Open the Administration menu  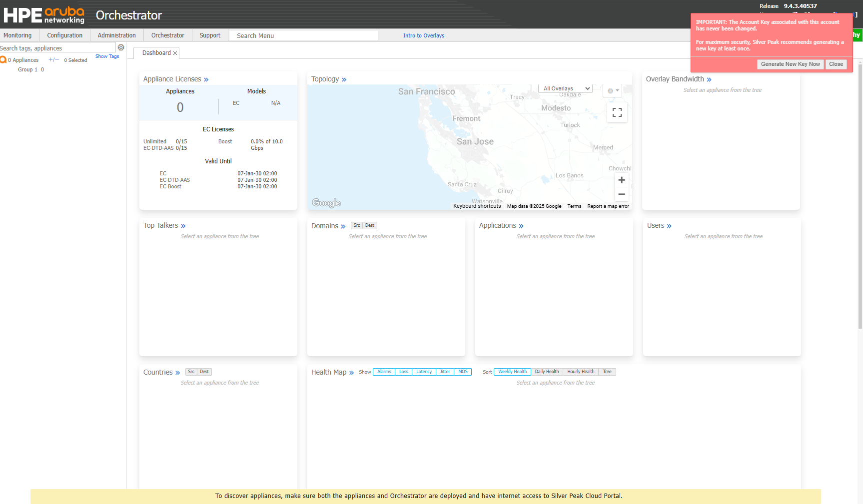tap(117, 35)
